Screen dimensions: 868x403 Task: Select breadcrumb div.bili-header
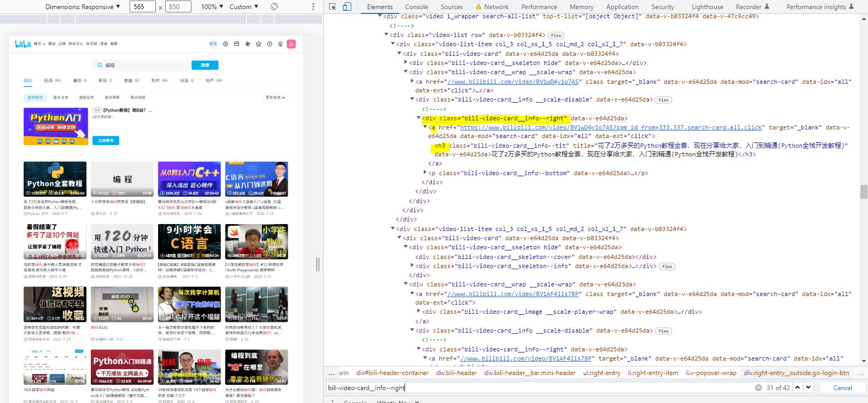point(457,372)
